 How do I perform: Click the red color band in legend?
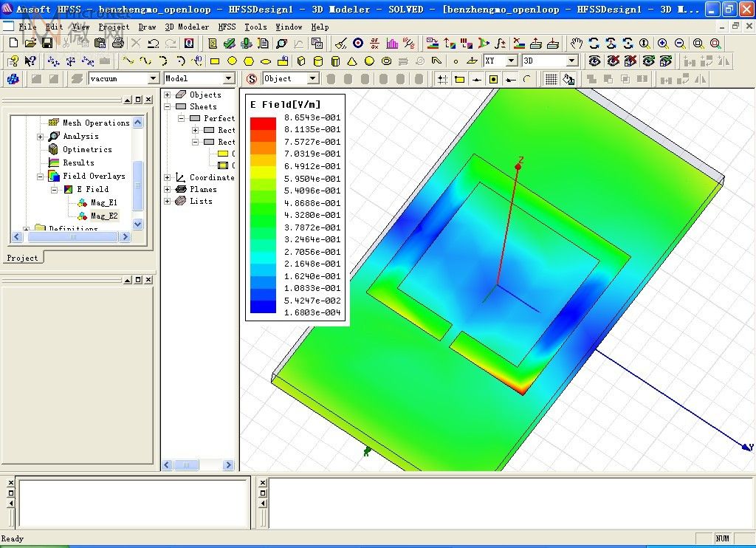click(263, 123)
